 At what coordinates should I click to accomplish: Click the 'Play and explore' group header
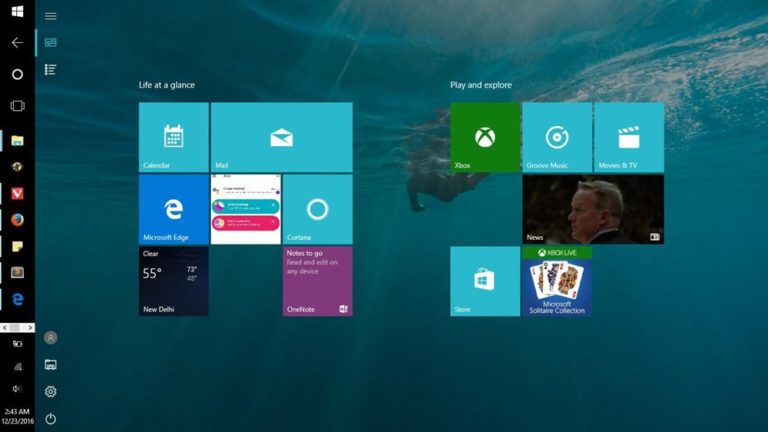point(481,85)
